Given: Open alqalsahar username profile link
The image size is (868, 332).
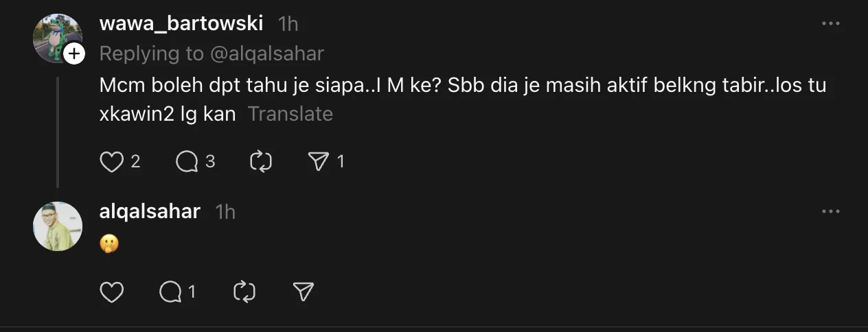Looking at the screenshot, I should pyautogui.click(x=150, y=211).
